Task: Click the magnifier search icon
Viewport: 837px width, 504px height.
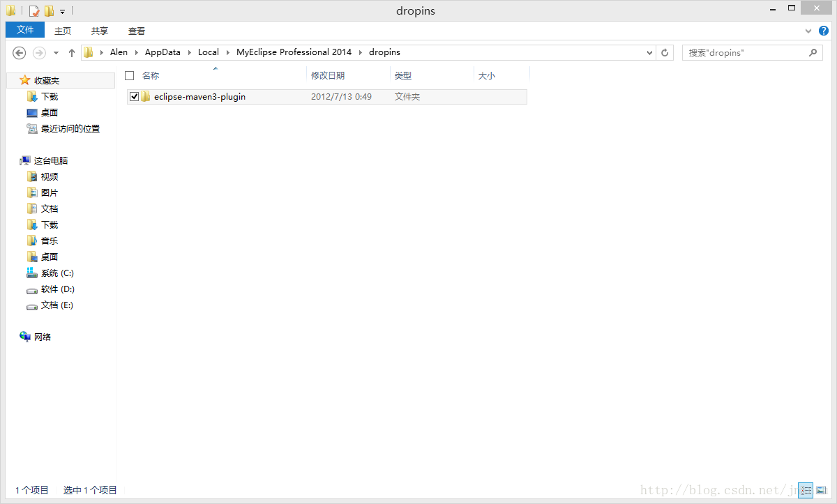Action: 813,52
